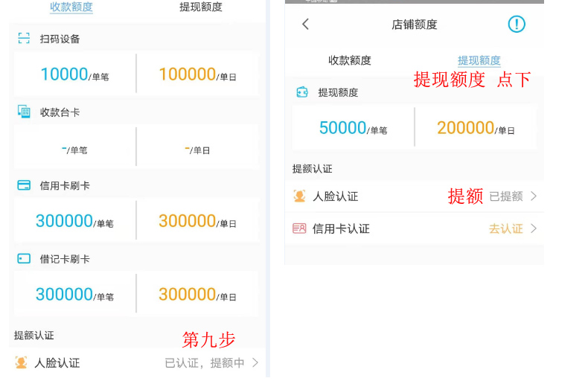Tap the scan device (扫码设备) icon
The width and height of the screenshot is (588, 384).
click(24, 39)
